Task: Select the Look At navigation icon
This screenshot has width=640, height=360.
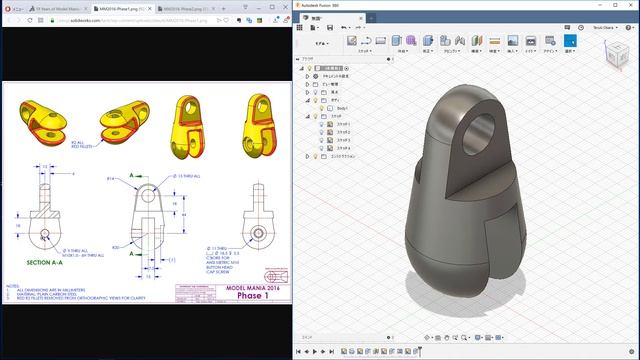Action: pos(438,338)
